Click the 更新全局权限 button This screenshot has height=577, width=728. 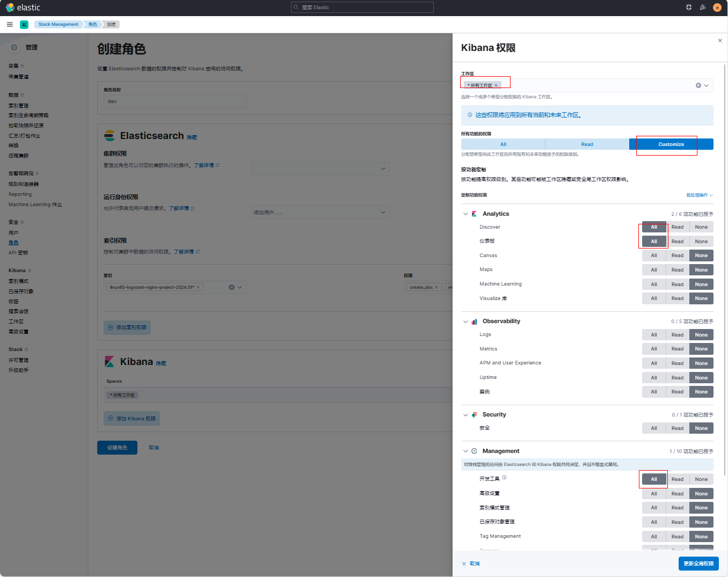(x=698, y=564)
